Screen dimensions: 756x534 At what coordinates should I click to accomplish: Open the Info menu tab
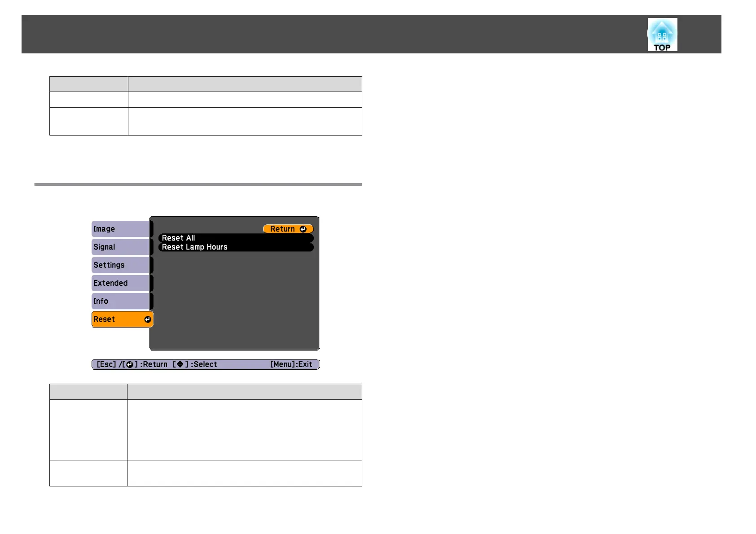[121, 301]
